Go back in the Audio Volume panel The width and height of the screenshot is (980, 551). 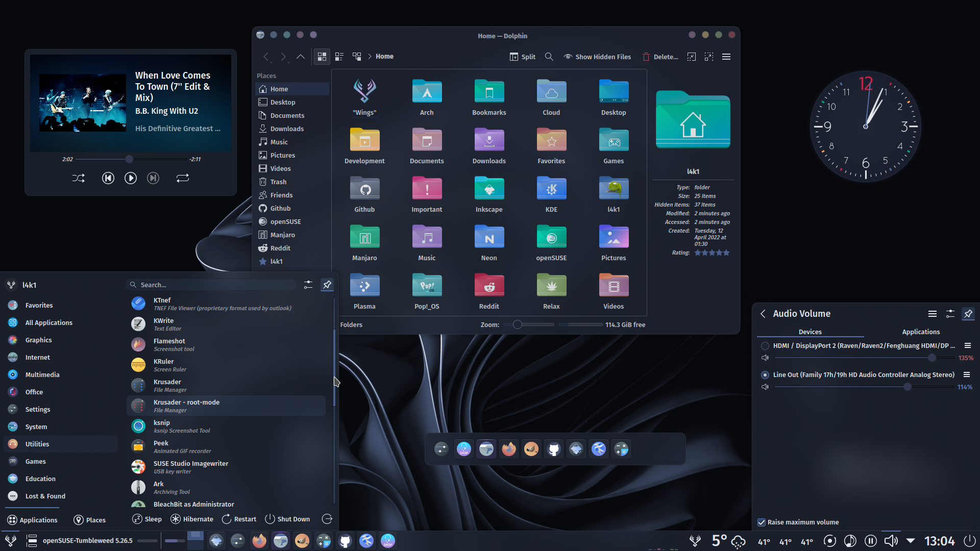(763, 314)
